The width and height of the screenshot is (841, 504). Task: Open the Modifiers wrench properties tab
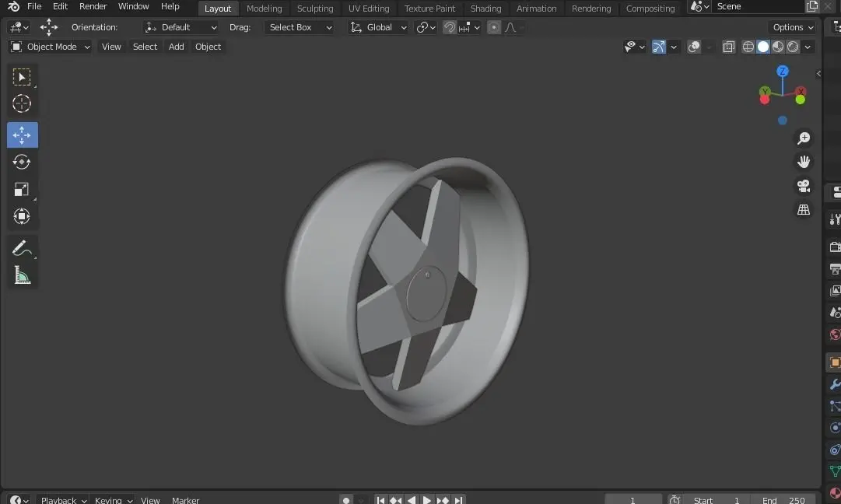[x=835, y=384]
